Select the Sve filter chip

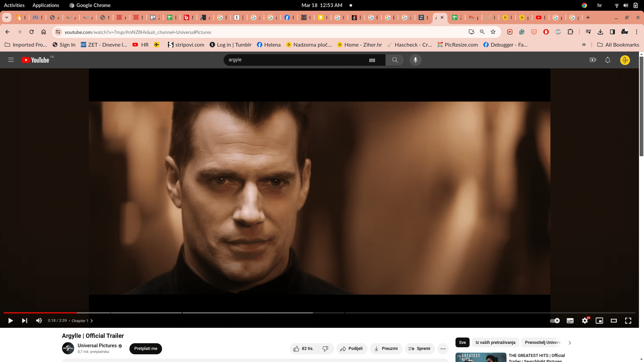click(x=462, y=342)
